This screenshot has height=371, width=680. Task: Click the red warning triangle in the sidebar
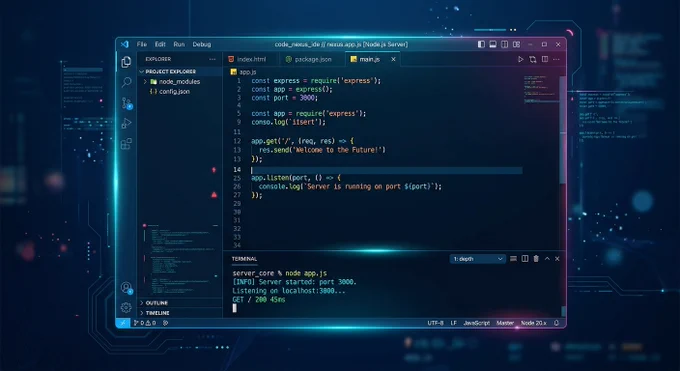coord(214,195)
